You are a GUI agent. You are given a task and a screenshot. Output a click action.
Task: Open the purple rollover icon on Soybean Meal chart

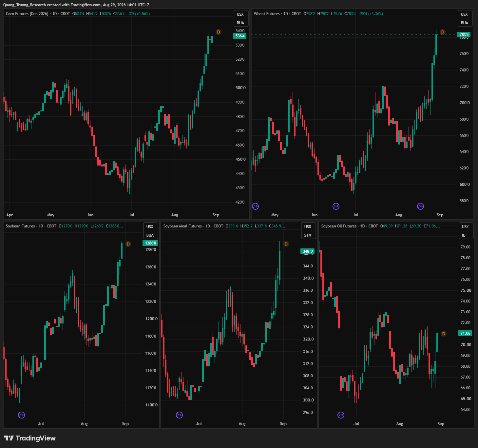coord(179,415)
